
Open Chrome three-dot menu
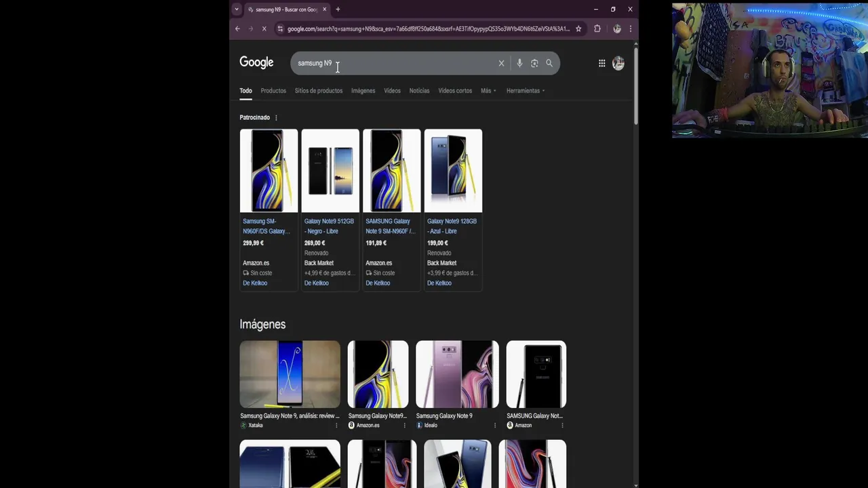click(631, 28)
